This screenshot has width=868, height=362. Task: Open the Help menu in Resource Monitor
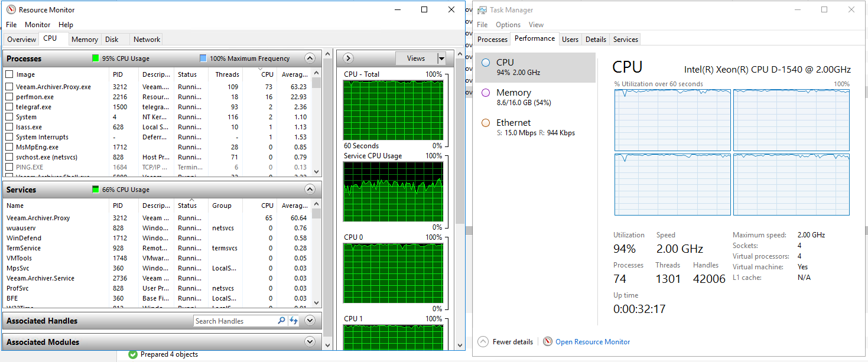[x=66, y=25]
